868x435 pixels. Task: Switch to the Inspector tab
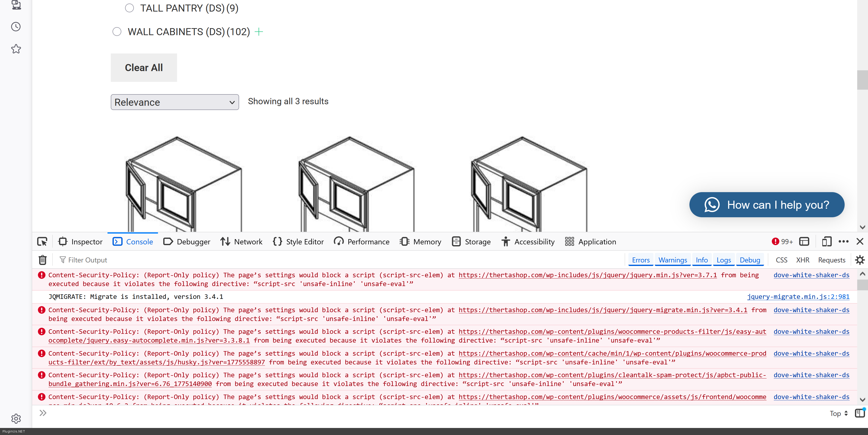coord(81,242)
